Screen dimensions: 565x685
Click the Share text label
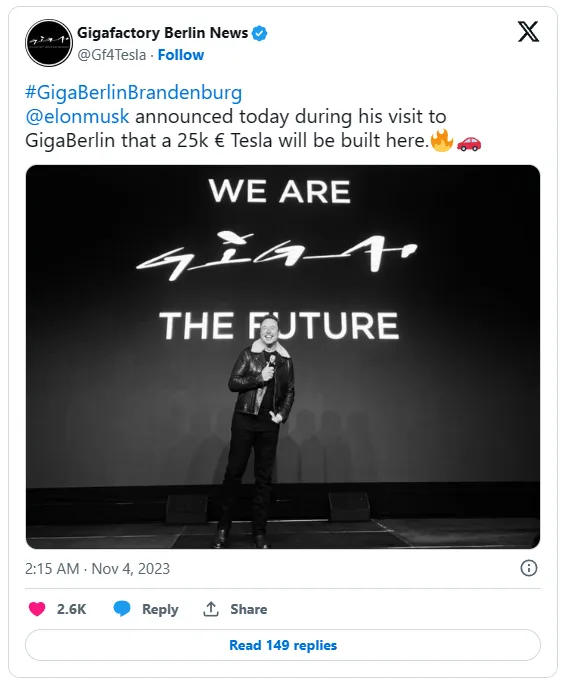tap(249, 609)
